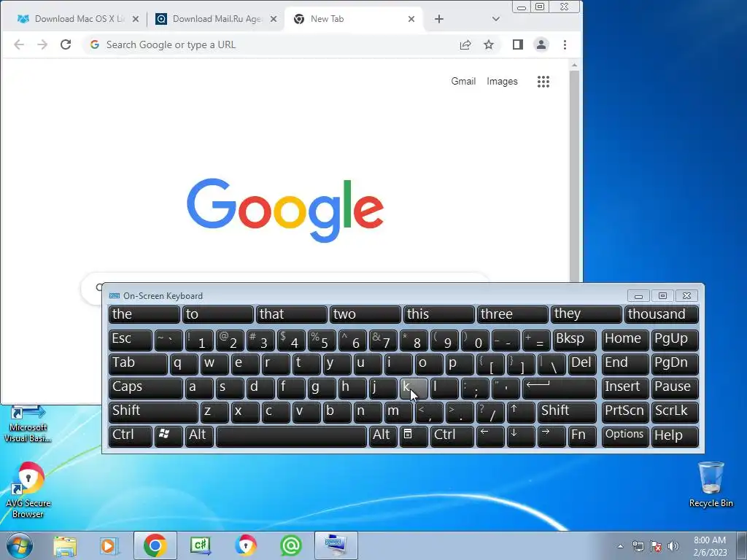
Task: Click the context menu key on keyboard
Action: tap(414, 436)
